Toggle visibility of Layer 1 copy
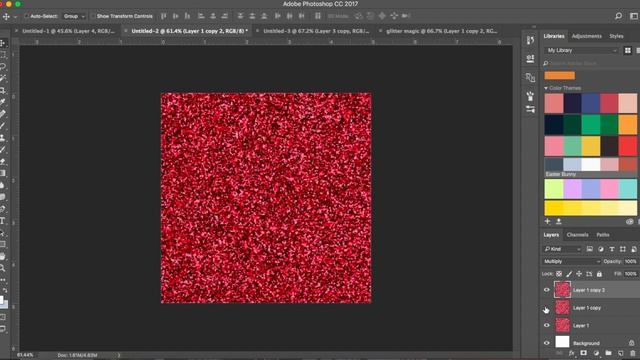The height and width of the screenshot is (360, 640). [547, 308]
